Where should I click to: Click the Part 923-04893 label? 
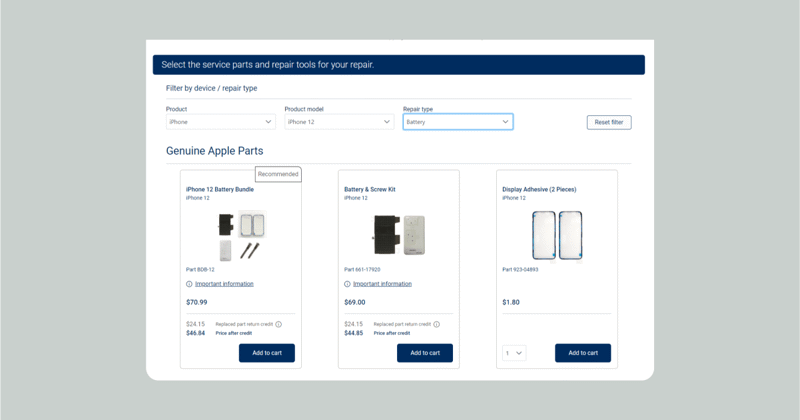point(520,269)
